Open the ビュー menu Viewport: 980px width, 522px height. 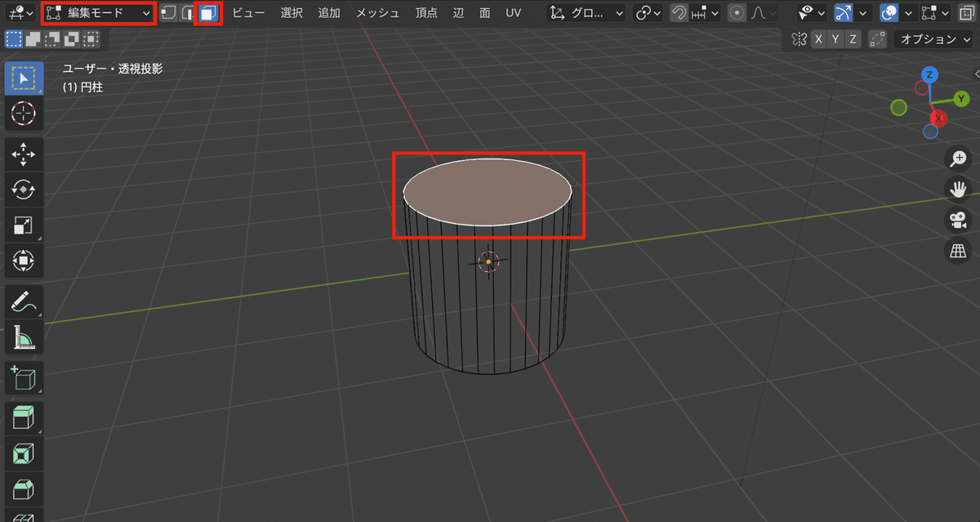click(248, 13)
